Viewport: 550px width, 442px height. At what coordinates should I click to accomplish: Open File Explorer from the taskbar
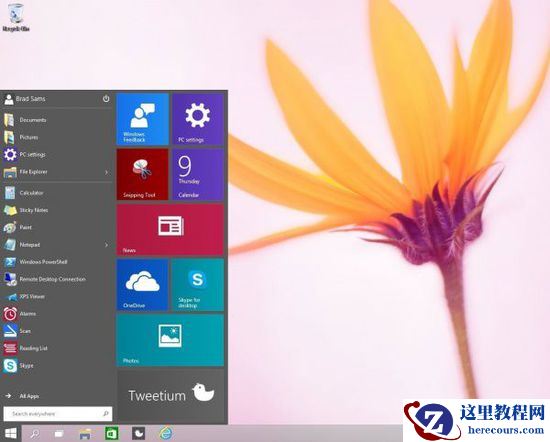click(x=85, y=434)
